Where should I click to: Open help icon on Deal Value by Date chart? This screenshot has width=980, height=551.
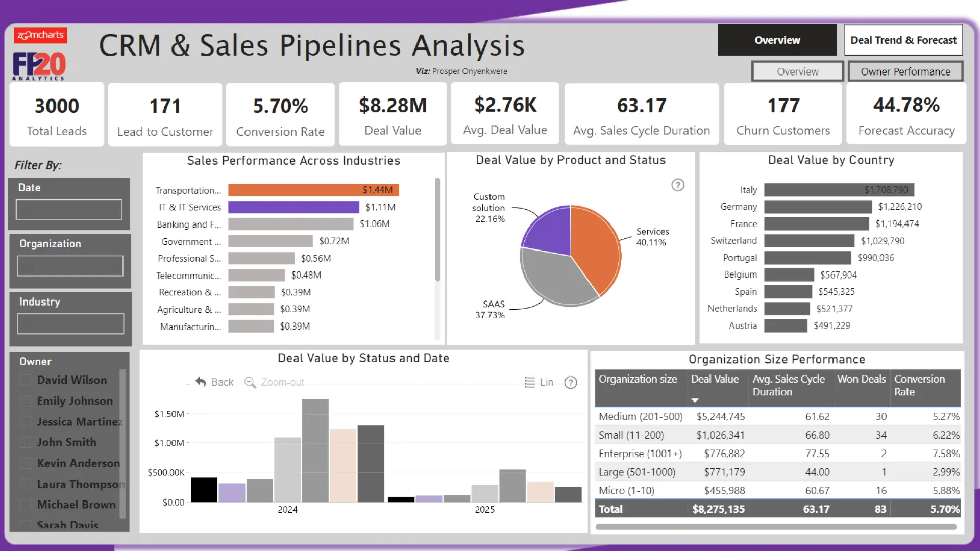(571, 382)
